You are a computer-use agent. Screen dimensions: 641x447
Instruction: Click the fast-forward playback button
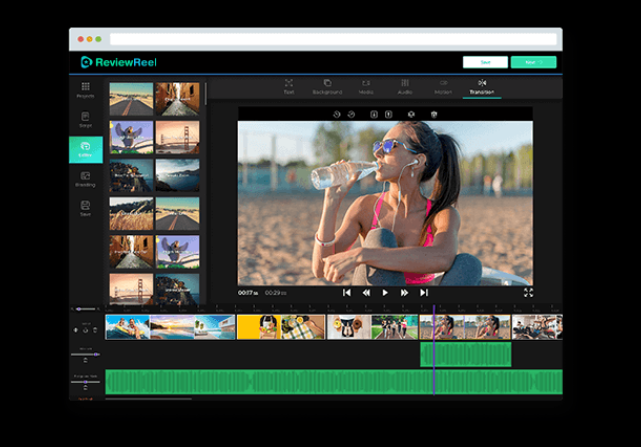(x=404, y=293)
